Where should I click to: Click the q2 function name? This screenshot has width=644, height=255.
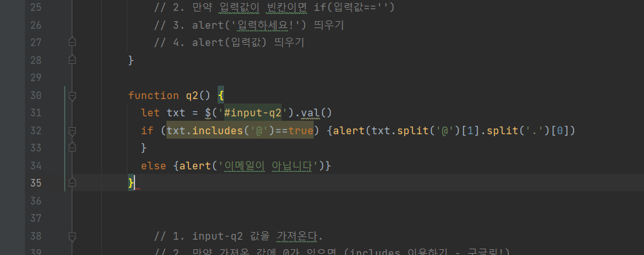tap(192, 96)
